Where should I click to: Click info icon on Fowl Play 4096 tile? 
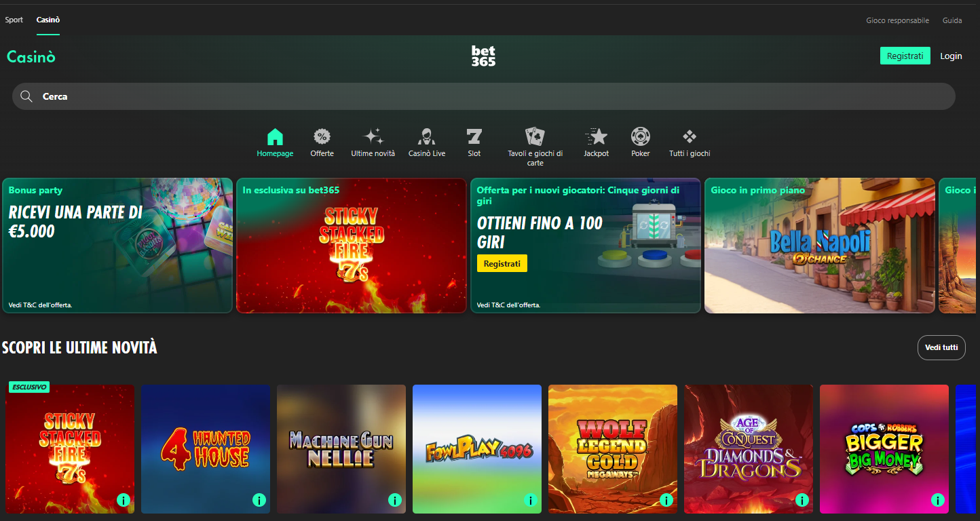tap(530, 500)
